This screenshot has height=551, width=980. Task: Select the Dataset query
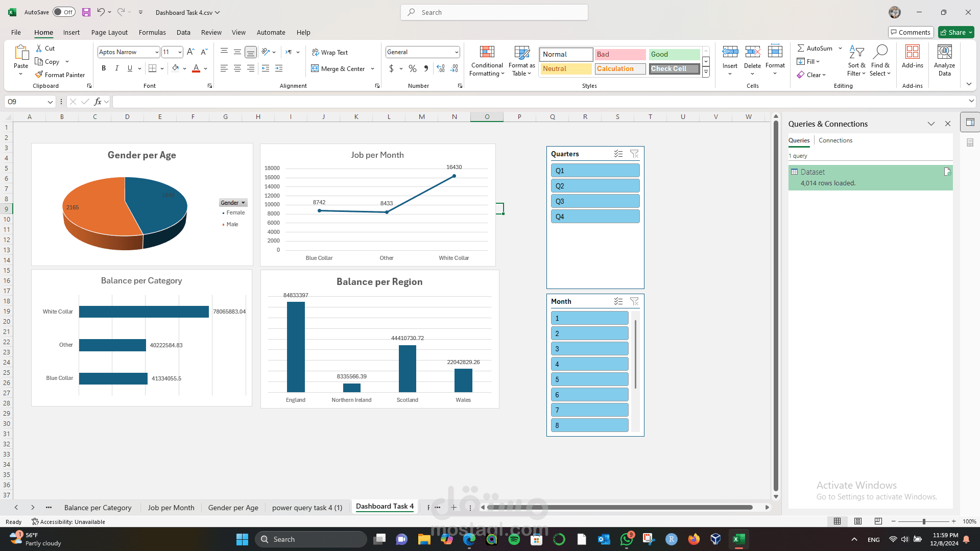[x=870, y=177]
